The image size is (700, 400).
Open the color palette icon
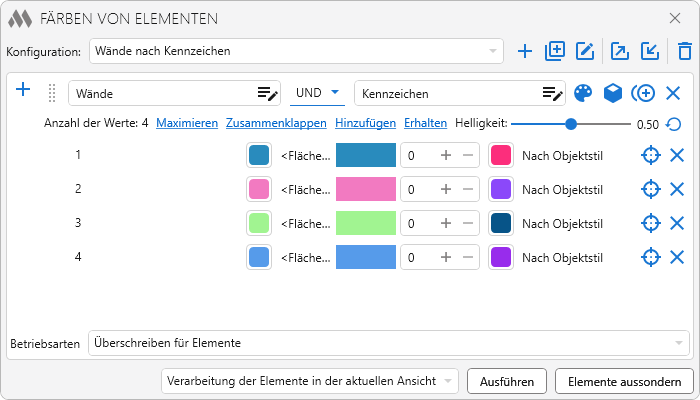[x=583, y=93]
